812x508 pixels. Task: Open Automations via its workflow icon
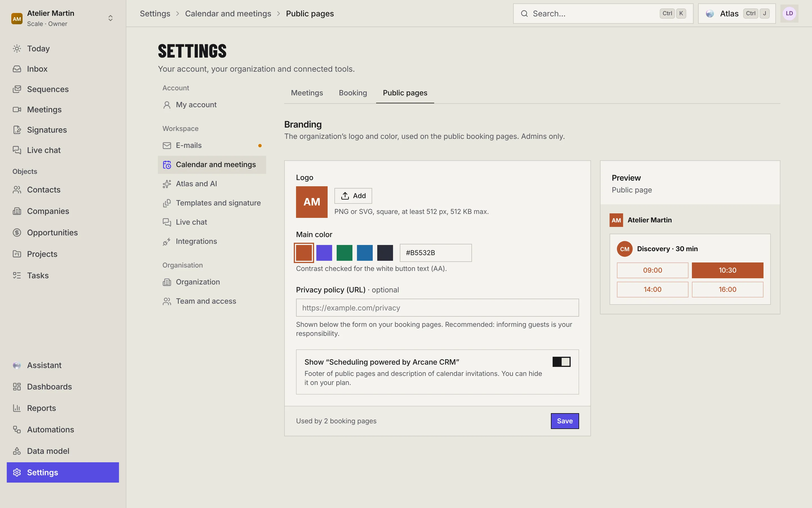(17, 430)
